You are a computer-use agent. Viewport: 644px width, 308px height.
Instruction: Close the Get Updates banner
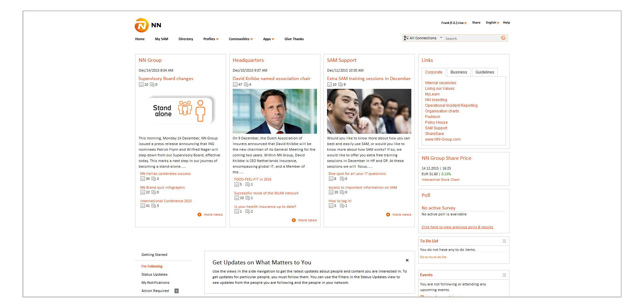tap(407, 260)
